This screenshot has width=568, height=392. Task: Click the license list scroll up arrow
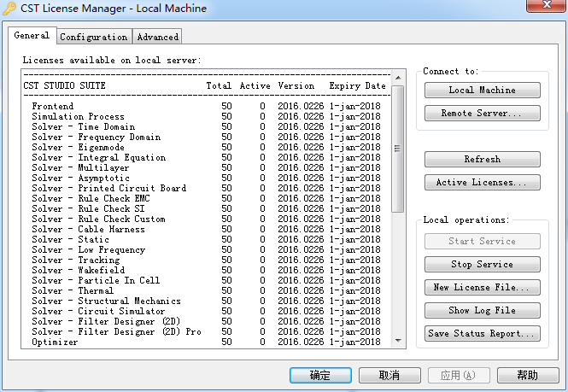pyautogui.click(x=398, y=78)
